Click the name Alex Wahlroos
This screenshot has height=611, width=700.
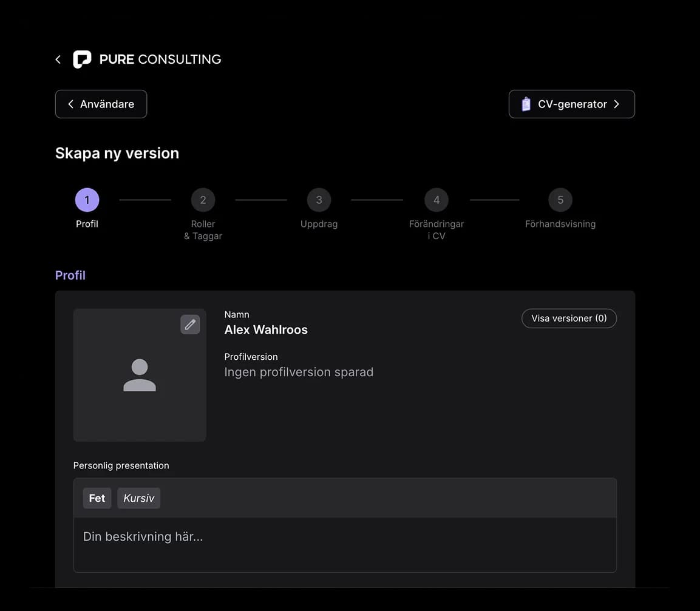click(266, 330)
